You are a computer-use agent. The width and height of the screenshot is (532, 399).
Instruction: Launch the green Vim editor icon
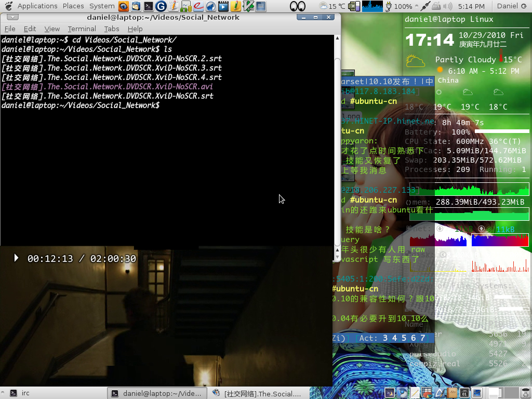248,6
